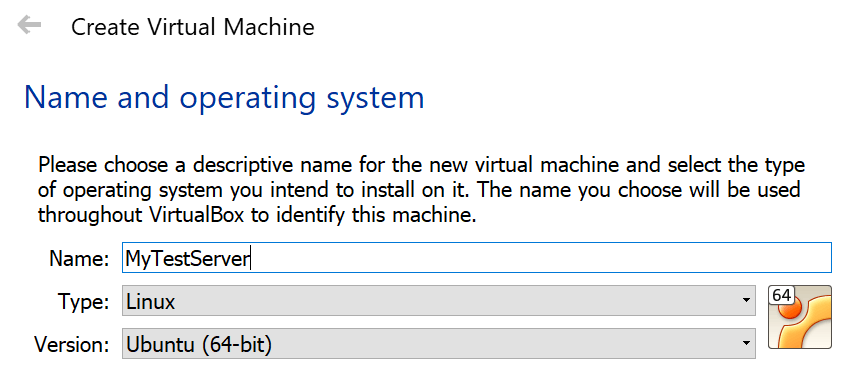Click the Type: label
This screenshot has height=367, width=845.
[84, 301]
